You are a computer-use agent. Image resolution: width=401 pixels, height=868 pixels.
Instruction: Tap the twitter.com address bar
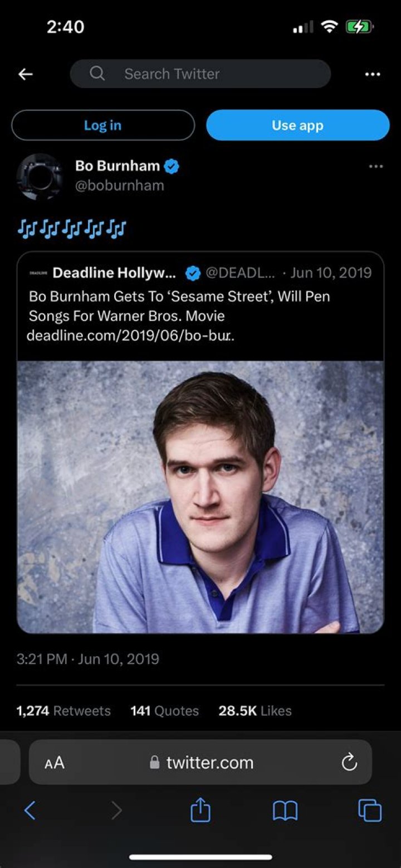(209, 763)
